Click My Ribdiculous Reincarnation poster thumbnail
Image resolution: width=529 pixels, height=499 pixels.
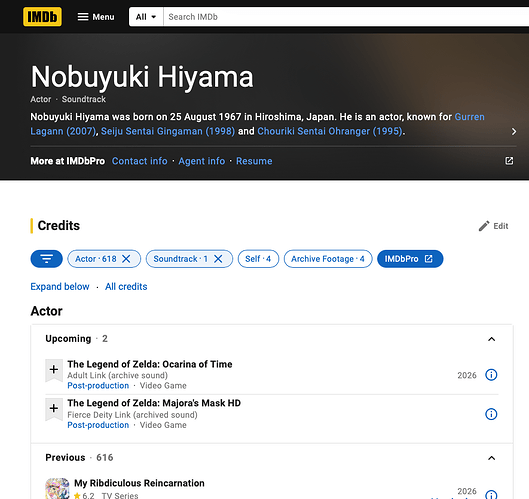click(57, 489)
